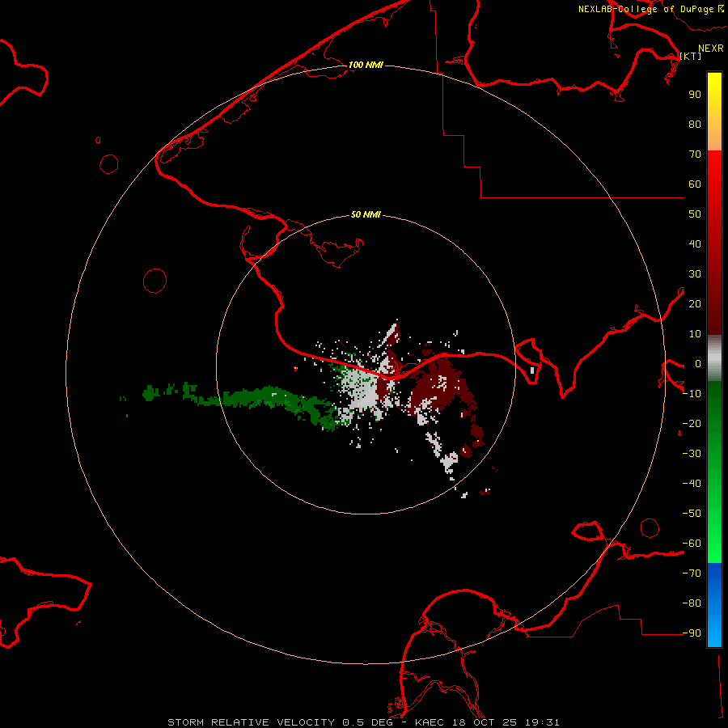The width and height of the screenshot is (728, 728).
Task: Click the -90 value on the velocity scale
Action: tap(692, 633)
